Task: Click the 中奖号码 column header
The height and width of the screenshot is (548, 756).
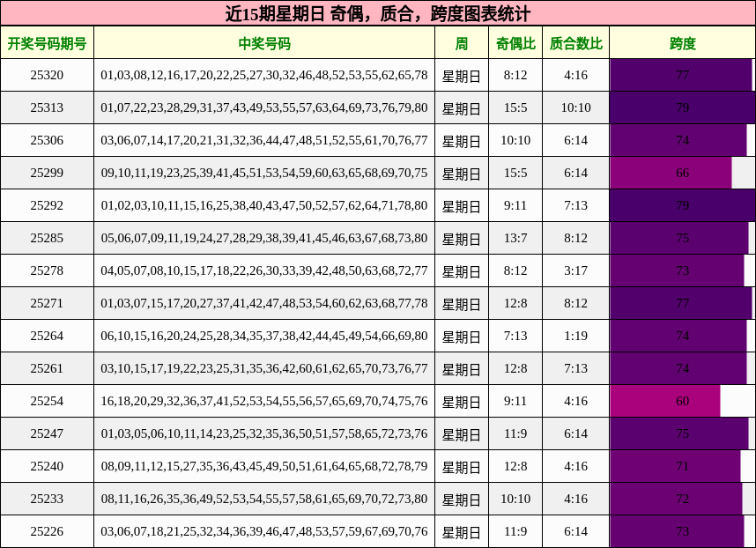Action: (x=264, y=43)
